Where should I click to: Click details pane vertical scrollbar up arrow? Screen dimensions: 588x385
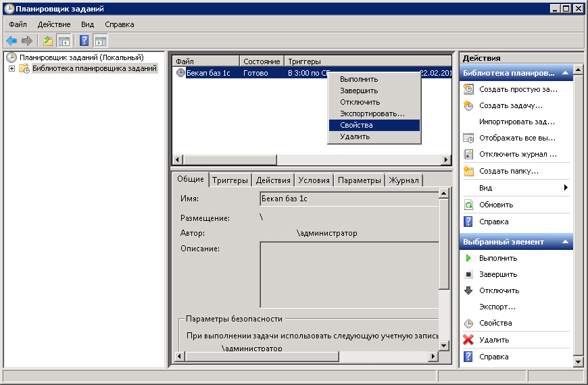tap(443, 193)
